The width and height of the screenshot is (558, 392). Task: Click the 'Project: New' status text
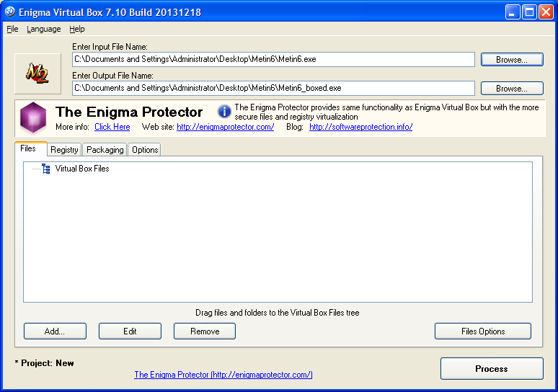pos(45,363)
